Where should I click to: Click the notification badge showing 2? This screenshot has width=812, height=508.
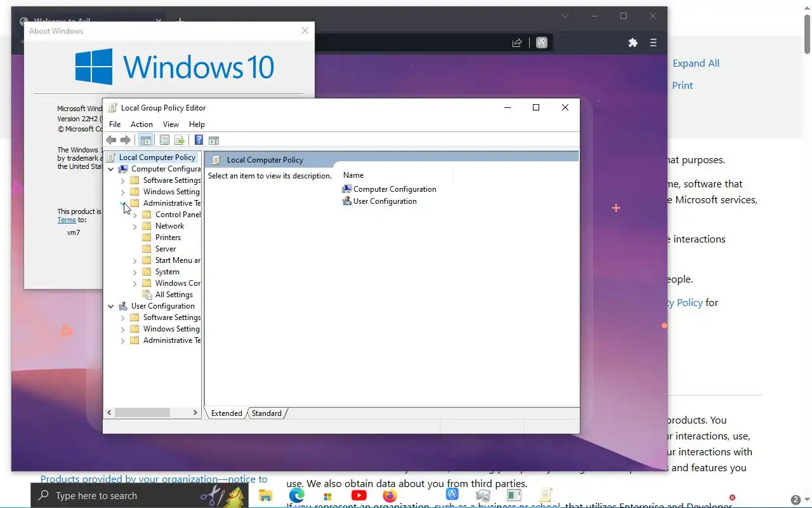click(796, 500)
